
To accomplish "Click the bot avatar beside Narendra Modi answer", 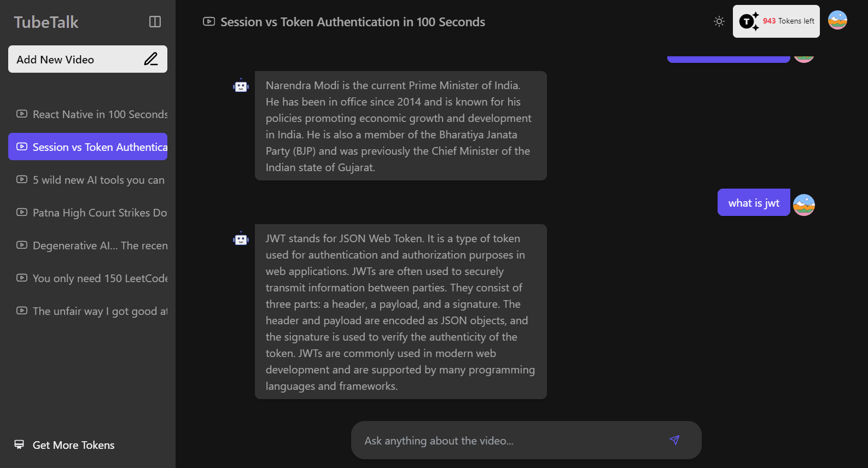I will point(241,86).
